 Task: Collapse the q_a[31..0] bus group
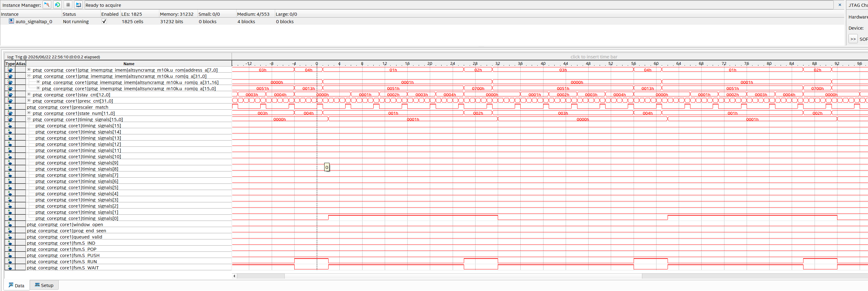pyautogui.click(x=29, y=76)
